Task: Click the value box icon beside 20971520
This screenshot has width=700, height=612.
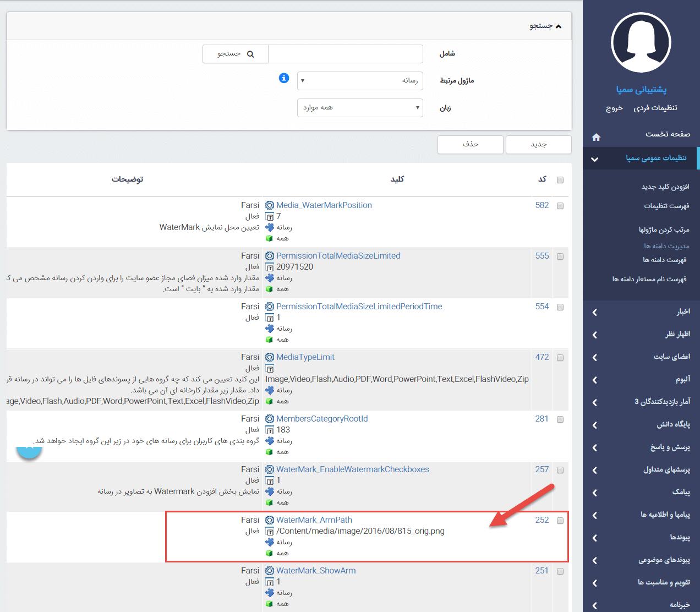Action: [270, 267]
